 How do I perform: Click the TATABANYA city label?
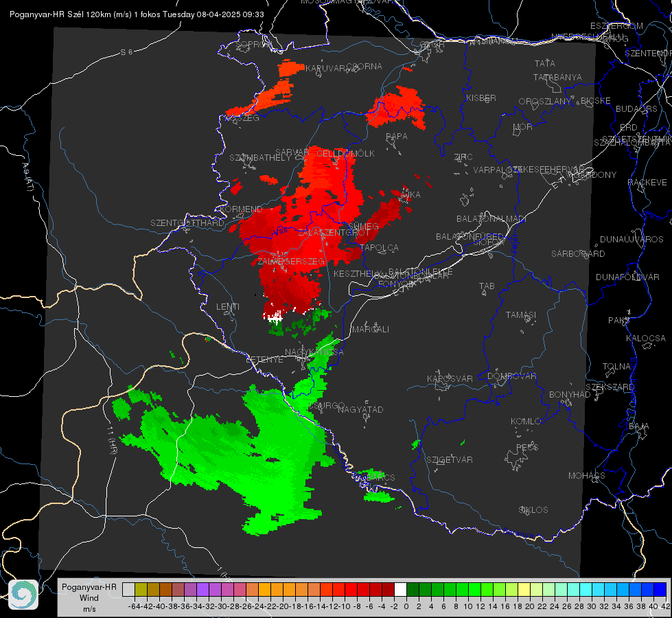557,77
